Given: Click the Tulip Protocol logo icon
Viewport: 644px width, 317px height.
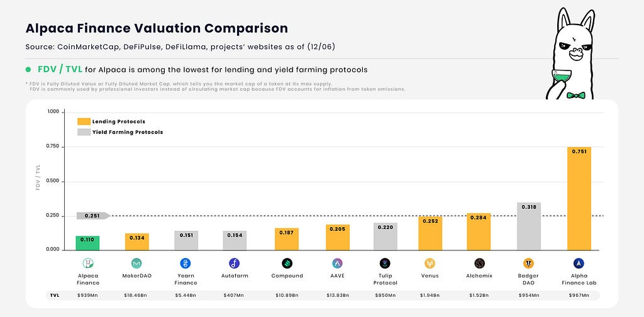Looking at the screenshot, I should (385, 263).
